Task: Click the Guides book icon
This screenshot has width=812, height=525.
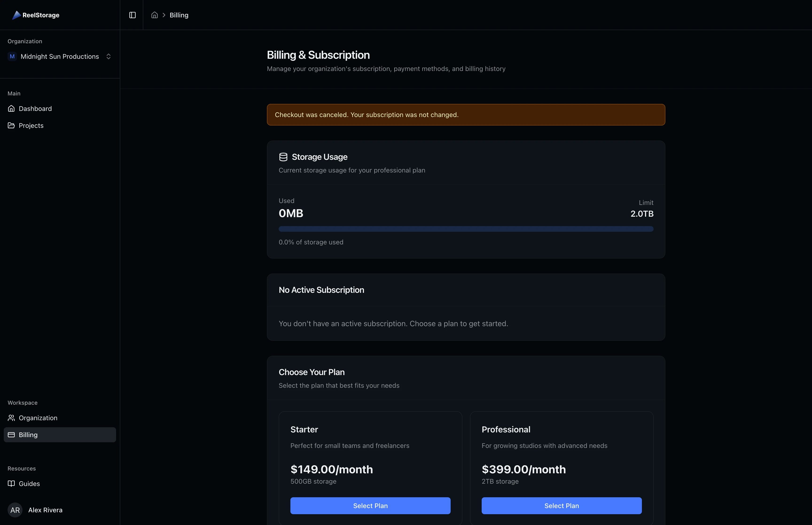Action: [x=11, y=483]
